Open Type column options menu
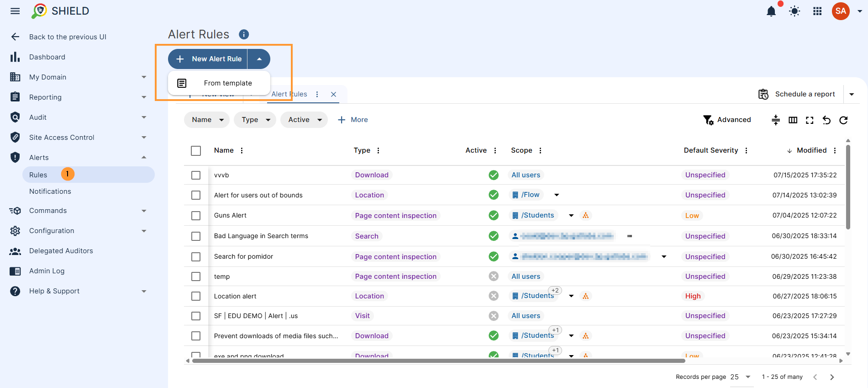 tap(378, 150)
